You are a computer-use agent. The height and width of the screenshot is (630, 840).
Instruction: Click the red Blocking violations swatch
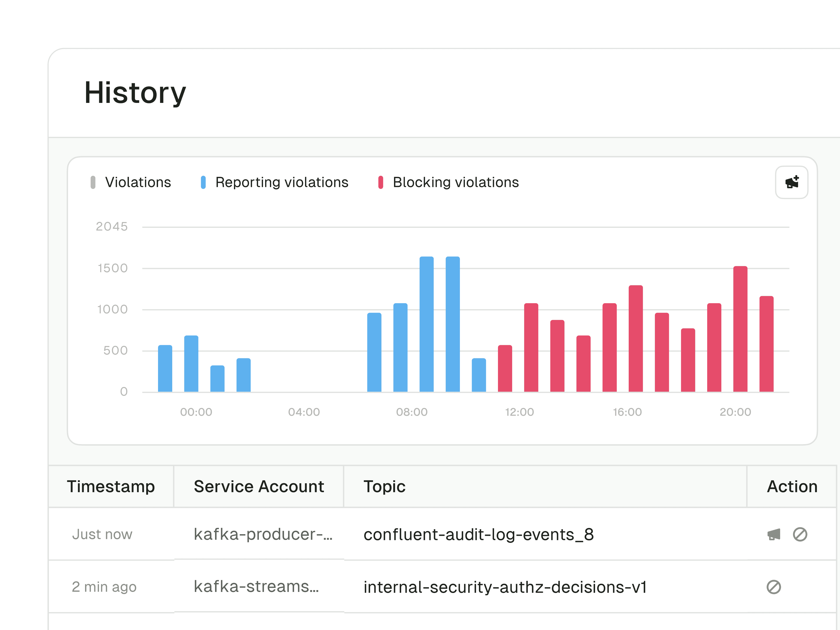pos(381,182)
